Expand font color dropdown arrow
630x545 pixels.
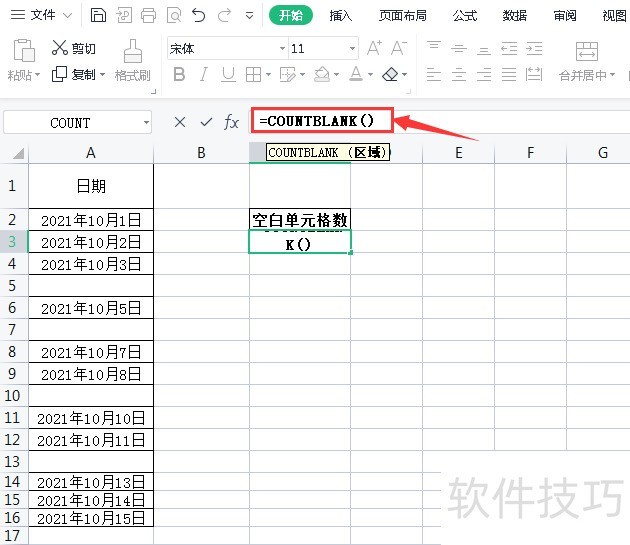(x=370, y=74)
